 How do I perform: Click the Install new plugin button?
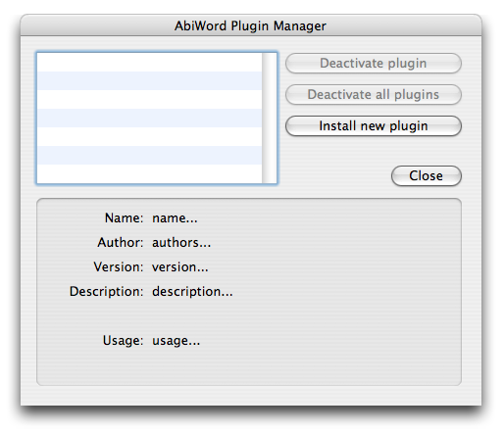(x=374, y=126)
